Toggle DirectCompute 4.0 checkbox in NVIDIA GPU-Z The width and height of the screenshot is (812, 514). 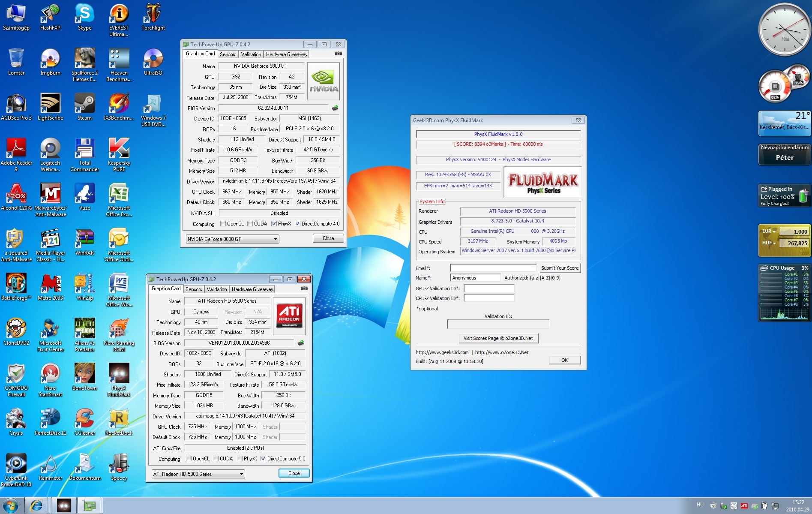pyautogui.click(x=297, y=224)
